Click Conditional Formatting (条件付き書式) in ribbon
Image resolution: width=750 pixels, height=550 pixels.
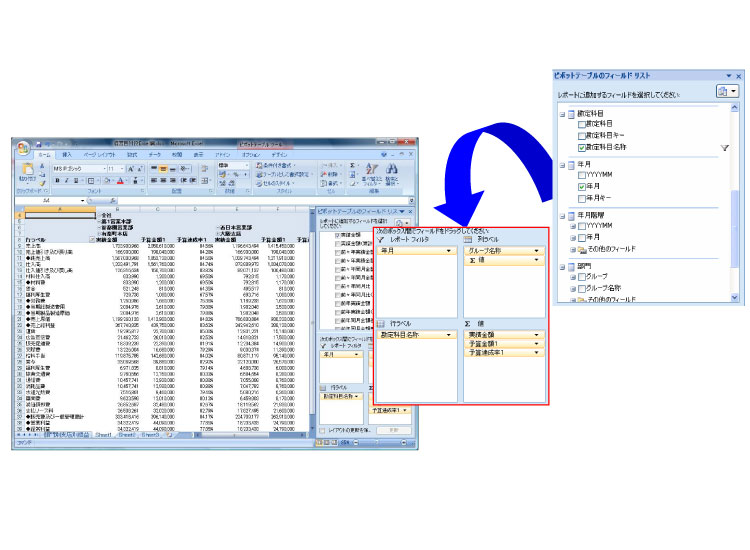point(276,165)
